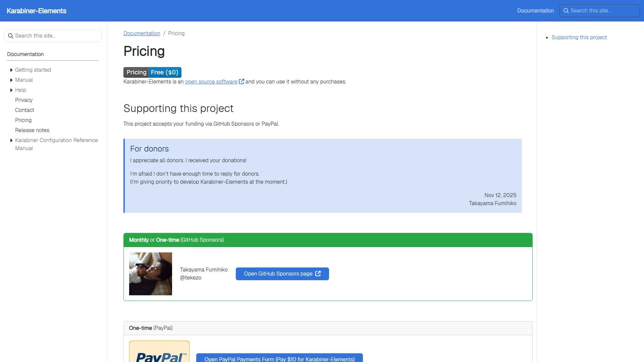Click the For donors heading

pos(149,149)
